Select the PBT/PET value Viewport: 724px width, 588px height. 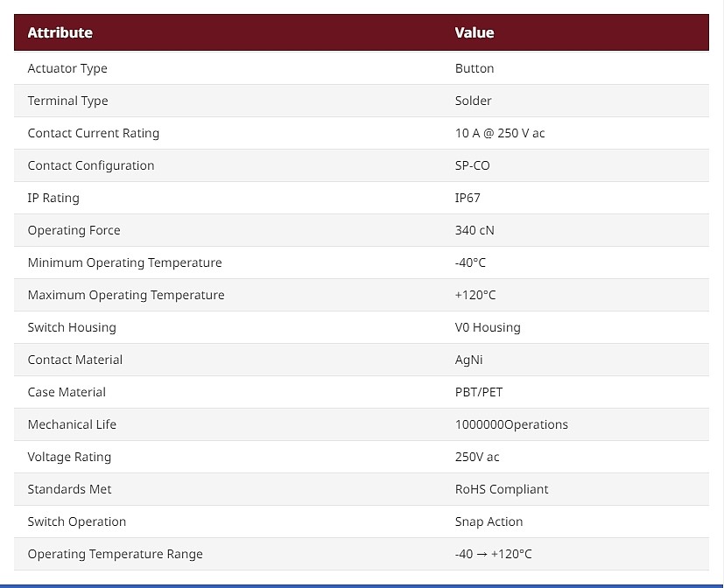pos(479,392)
